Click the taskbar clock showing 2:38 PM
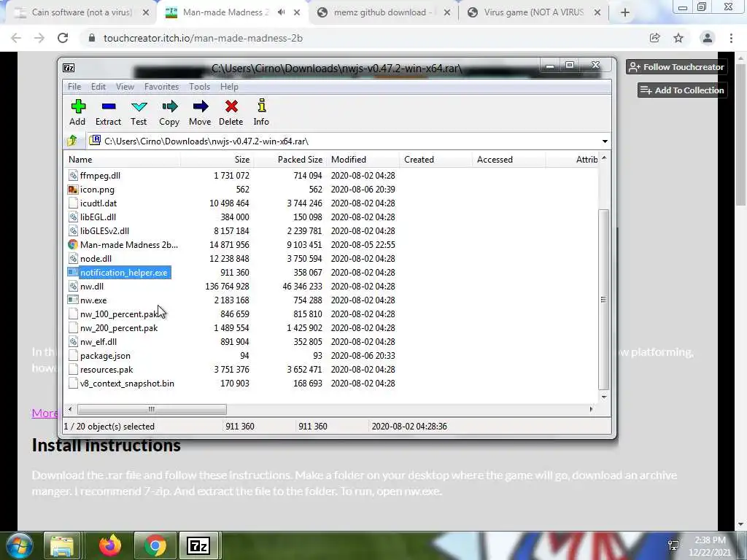Image resolution: width=747 pixels, height=560 pixels. tap(710, 546)
